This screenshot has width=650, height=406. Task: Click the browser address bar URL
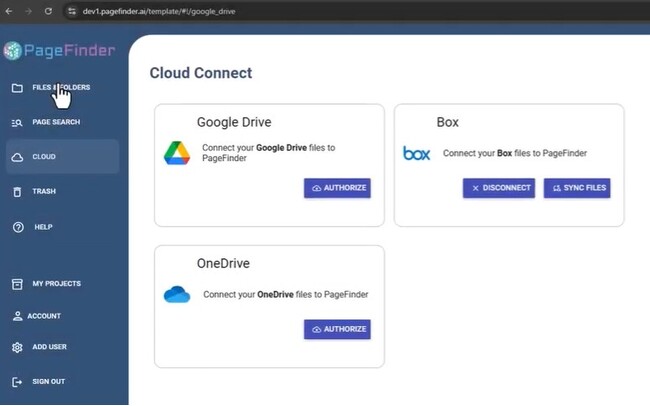point(159,12)
